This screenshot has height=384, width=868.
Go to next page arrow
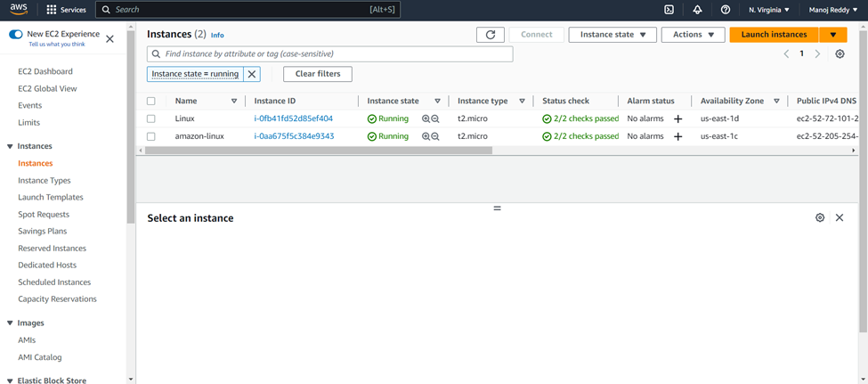coord(817,53)
